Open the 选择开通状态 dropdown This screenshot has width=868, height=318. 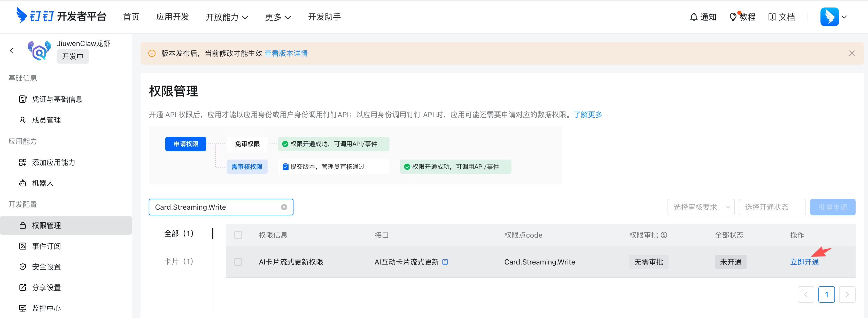(772, 207)
